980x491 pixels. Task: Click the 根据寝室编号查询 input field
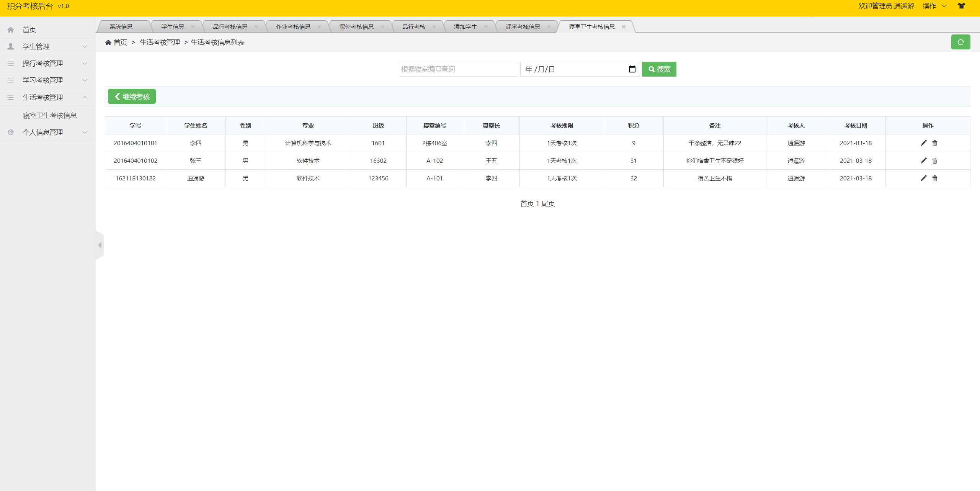tap(458, 69)
